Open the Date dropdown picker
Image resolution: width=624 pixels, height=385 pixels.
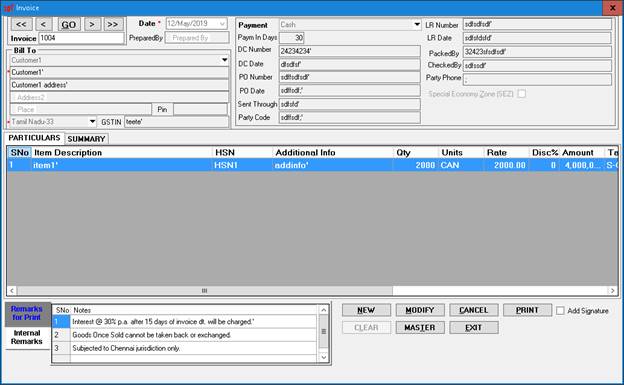click(222, 23)
